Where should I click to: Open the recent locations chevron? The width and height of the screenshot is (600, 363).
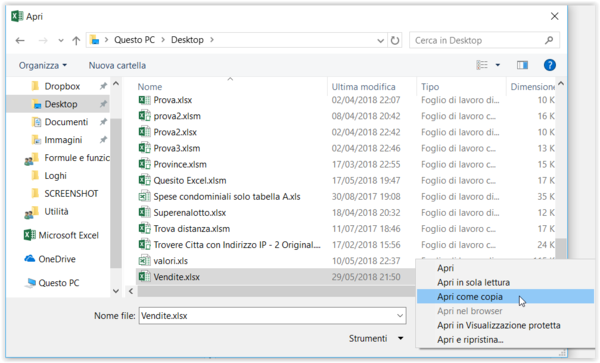pos(61,41)
